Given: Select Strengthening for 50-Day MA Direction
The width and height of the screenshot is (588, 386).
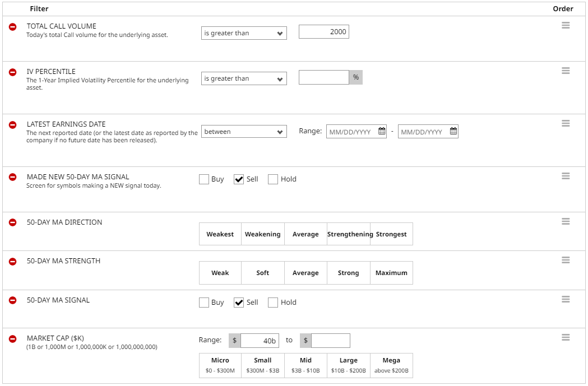Looking at the screenshot, I should click(349, 234).
